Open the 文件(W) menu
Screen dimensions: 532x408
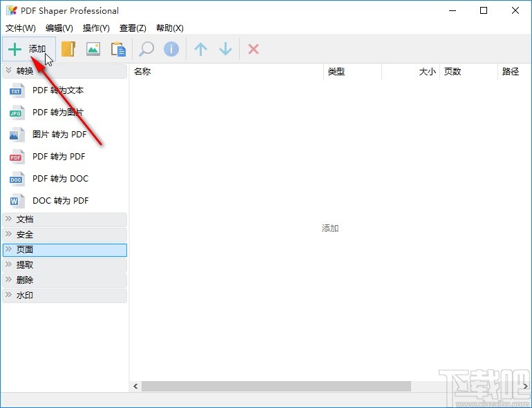(20, 28)
